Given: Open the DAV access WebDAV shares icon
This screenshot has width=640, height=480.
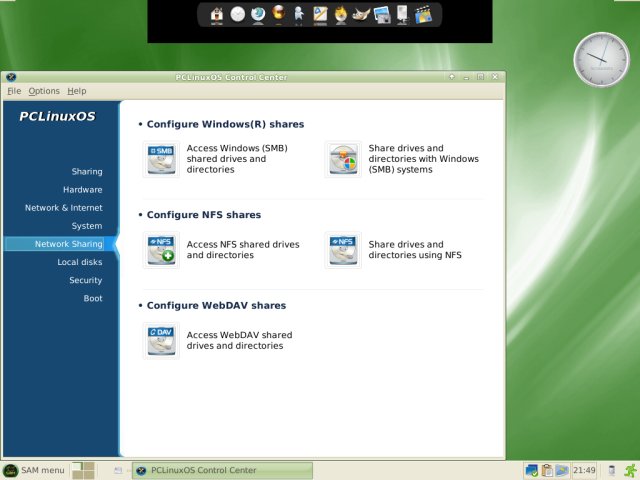Looking at the screenshot, I should pyautogui.click(x=161, y=340).
